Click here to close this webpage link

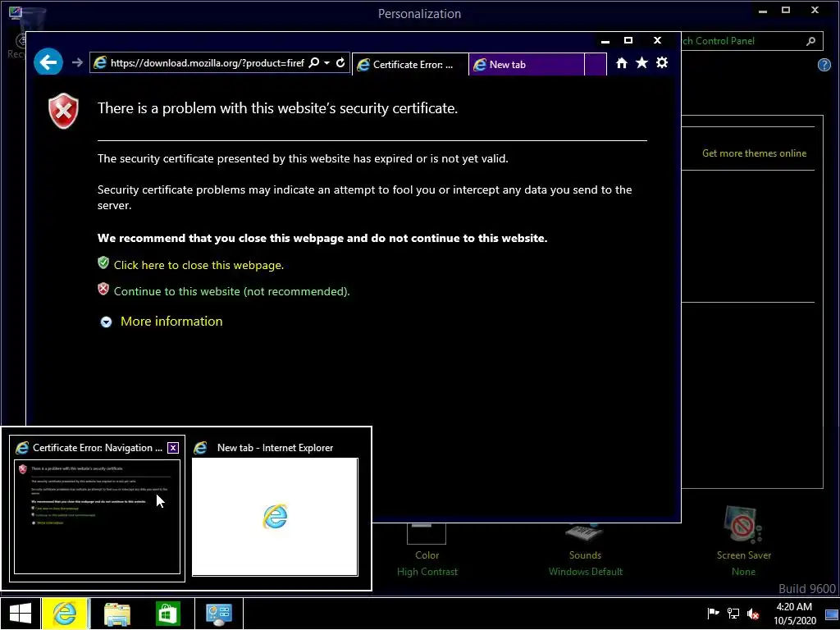click(x=199, y=265)
